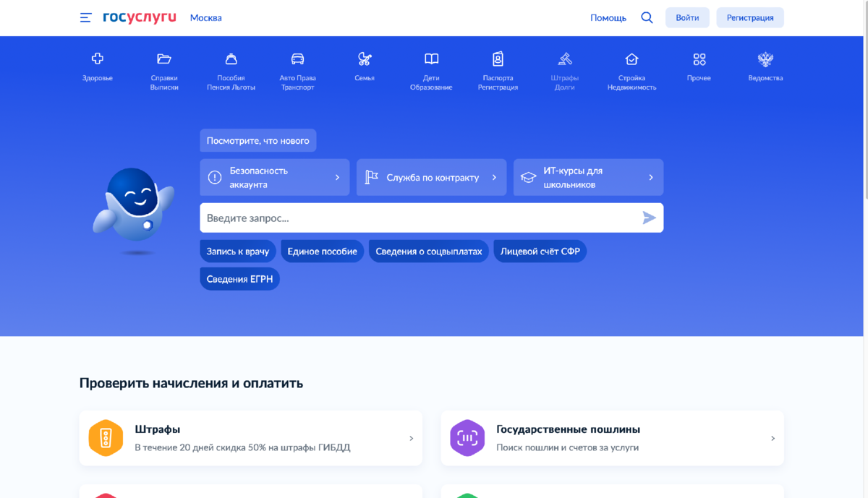Open the Семья stroller icon
The height and width of the screenshot is (498, 868).
point(365,59)
